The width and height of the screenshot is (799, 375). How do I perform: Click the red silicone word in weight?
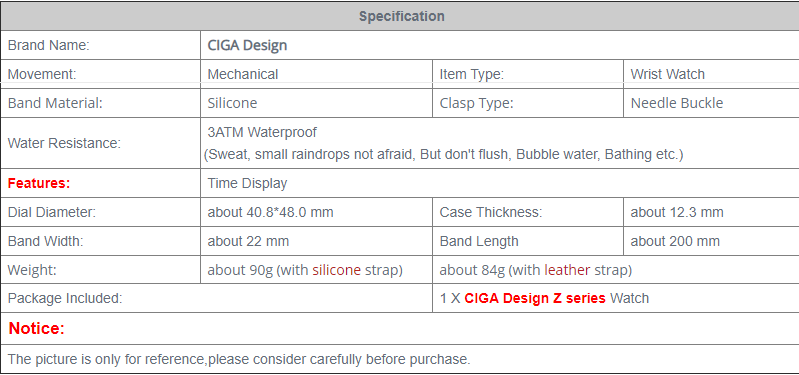click(337, 271)
